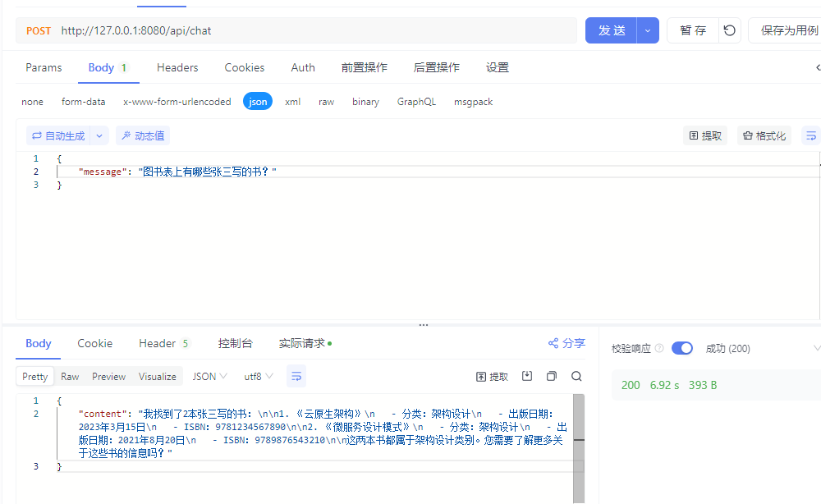Click the search response magnifier icon

pyautogui.click(x=576, y=376)
